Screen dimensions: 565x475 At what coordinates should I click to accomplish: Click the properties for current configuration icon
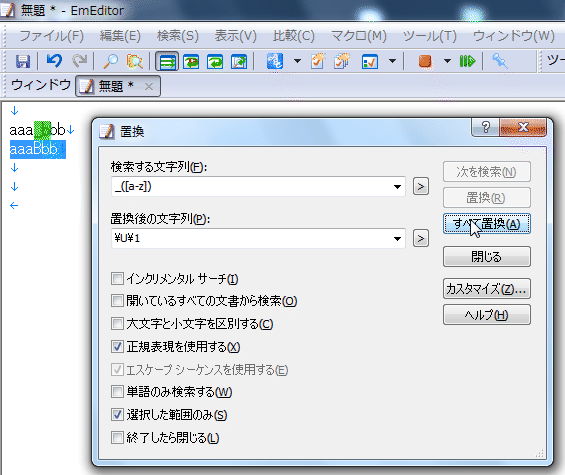tap(318, 61)
